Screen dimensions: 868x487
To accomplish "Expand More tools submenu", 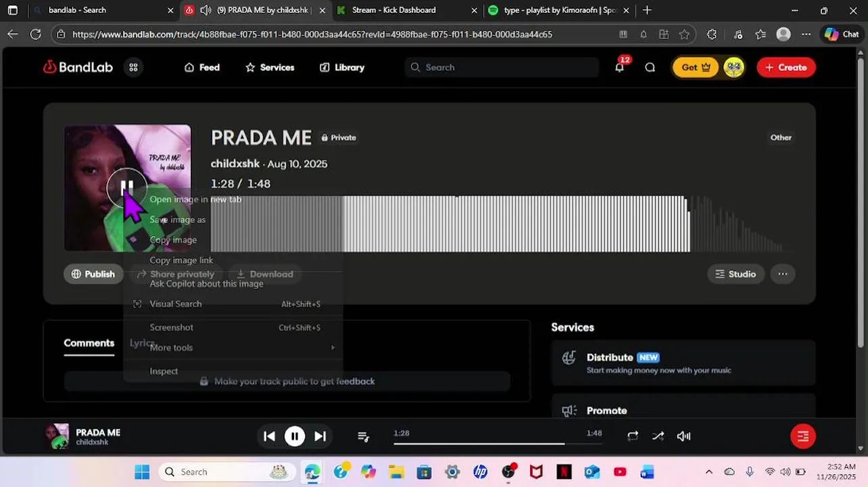I will point(233,347).
